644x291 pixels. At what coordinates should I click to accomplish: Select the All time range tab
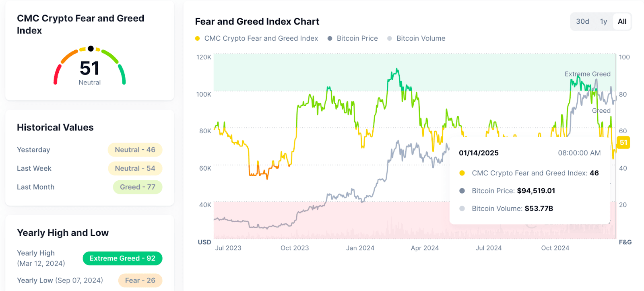[622, 22]
